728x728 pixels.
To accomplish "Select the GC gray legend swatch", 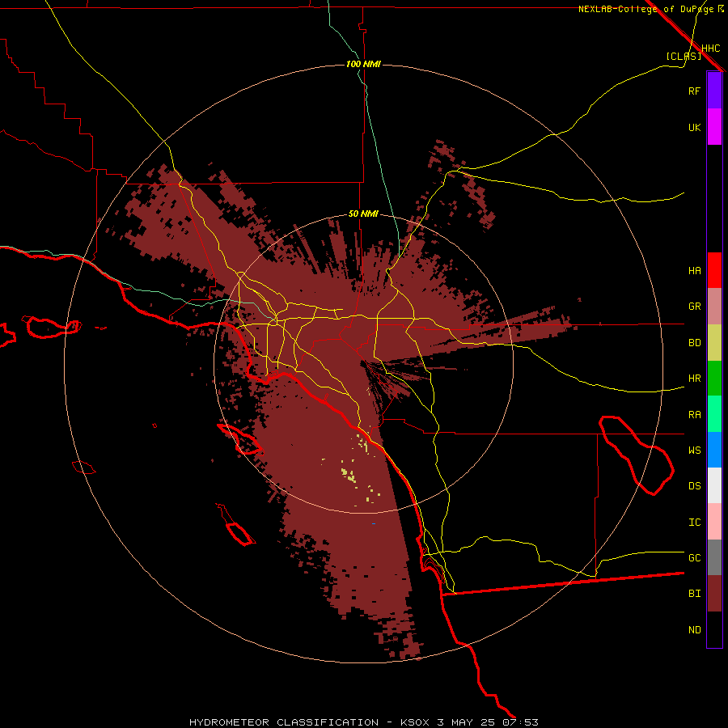I will click(714, 557).
